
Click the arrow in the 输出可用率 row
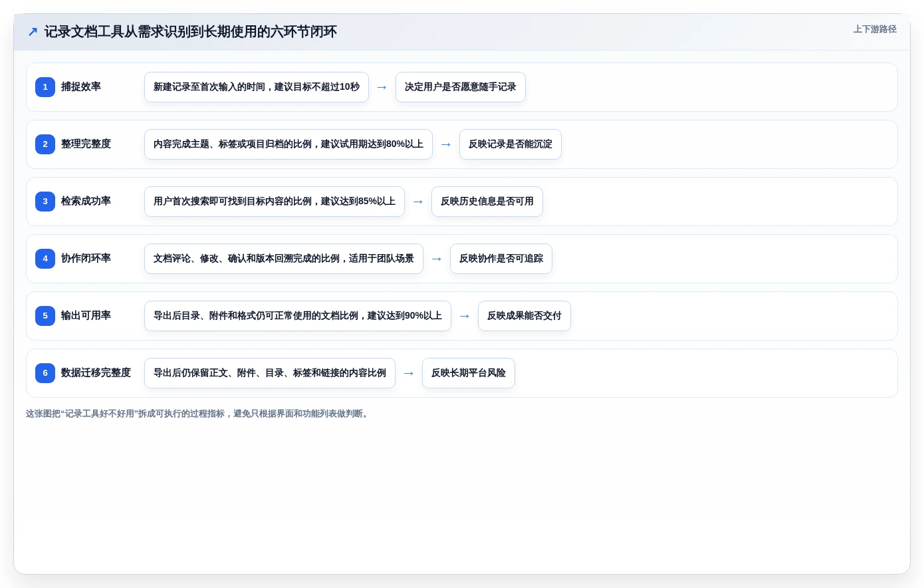[465, 316]
